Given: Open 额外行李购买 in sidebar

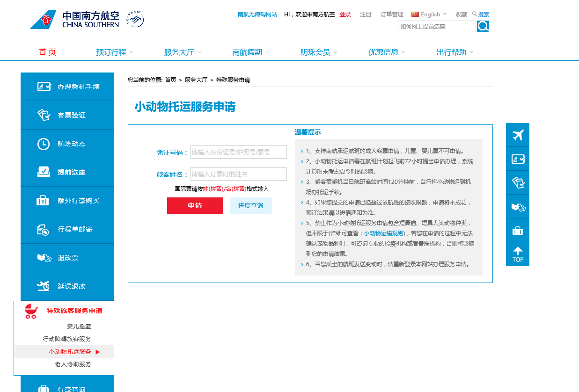Looking at the screenshot, I should pyautogui.click(x=67, y=201).
